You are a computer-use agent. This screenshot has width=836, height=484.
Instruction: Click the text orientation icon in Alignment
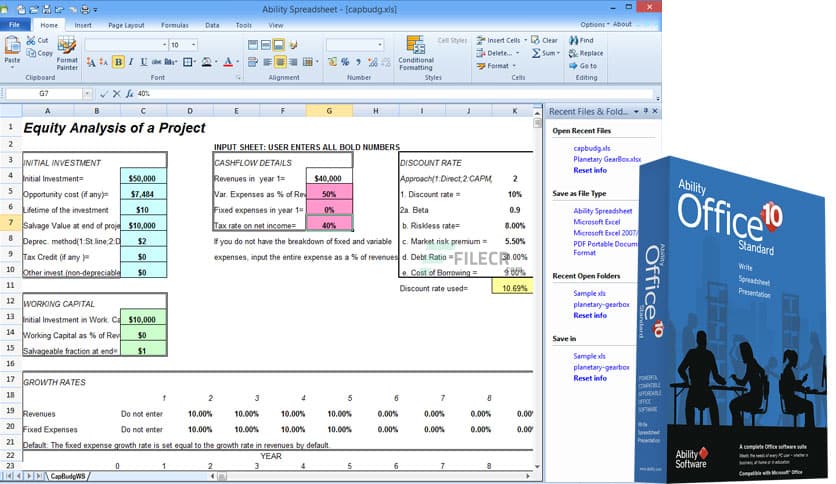click(293, 45)
